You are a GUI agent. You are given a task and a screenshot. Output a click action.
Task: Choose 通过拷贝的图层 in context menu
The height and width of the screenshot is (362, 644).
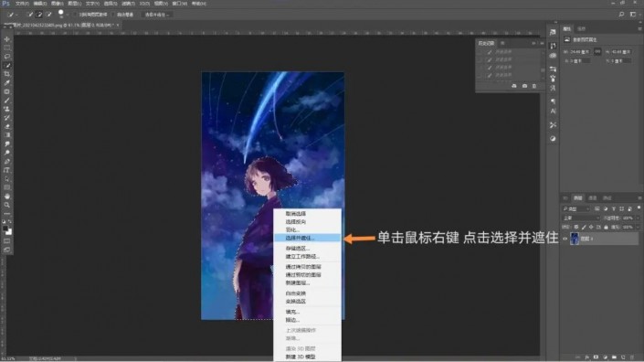[307, 267]
